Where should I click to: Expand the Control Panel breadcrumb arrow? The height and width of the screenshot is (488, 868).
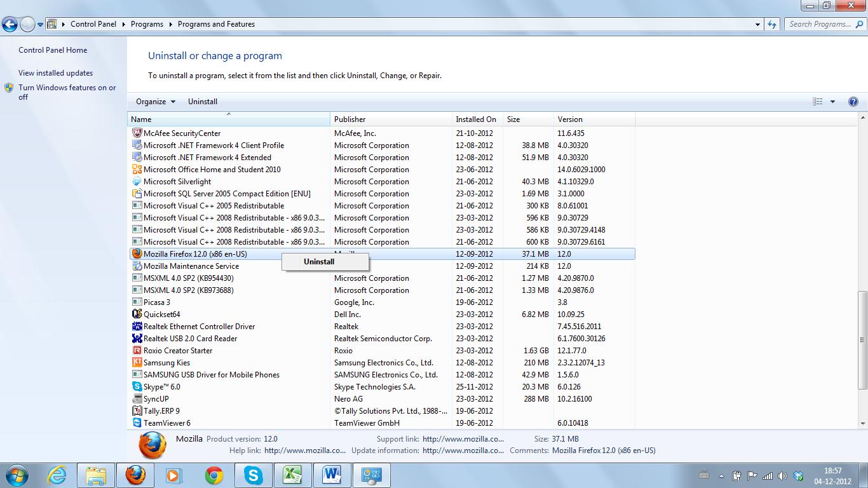point(123,24)
